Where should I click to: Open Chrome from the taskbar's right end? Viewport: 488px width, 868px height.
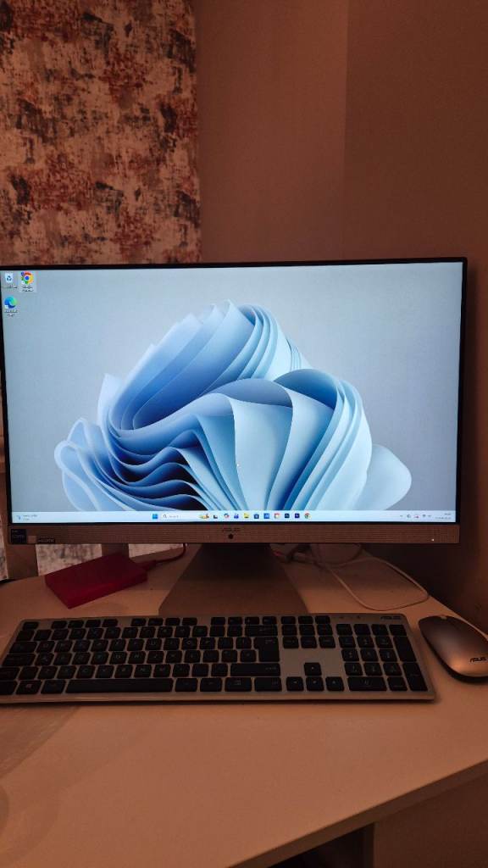tap(308, 516)
